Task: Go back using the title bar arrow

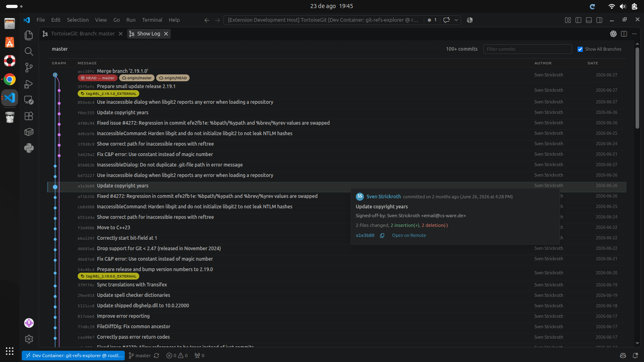Action: pos(207,20)
